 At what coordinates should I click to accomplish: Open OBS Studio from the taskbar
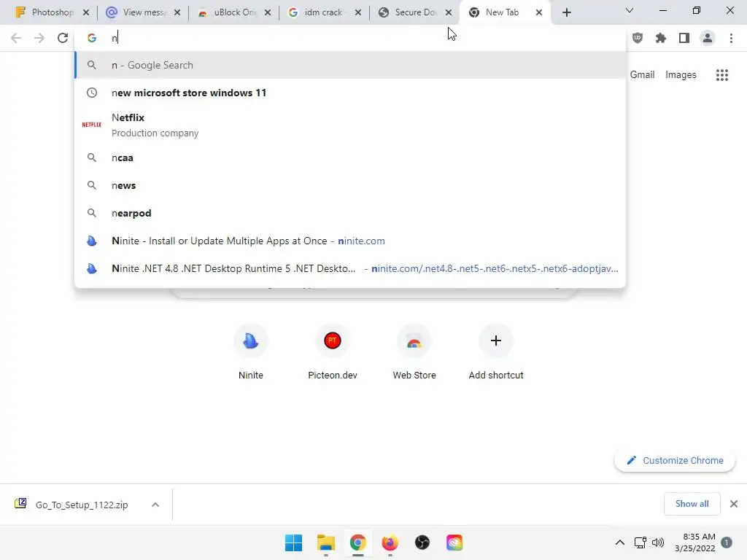tap(422, 542)
